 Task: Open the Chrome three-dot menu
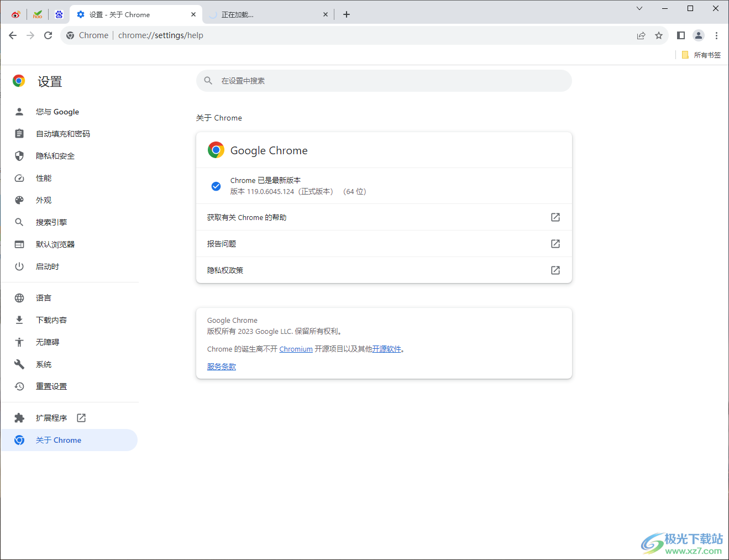coord(716,35)
